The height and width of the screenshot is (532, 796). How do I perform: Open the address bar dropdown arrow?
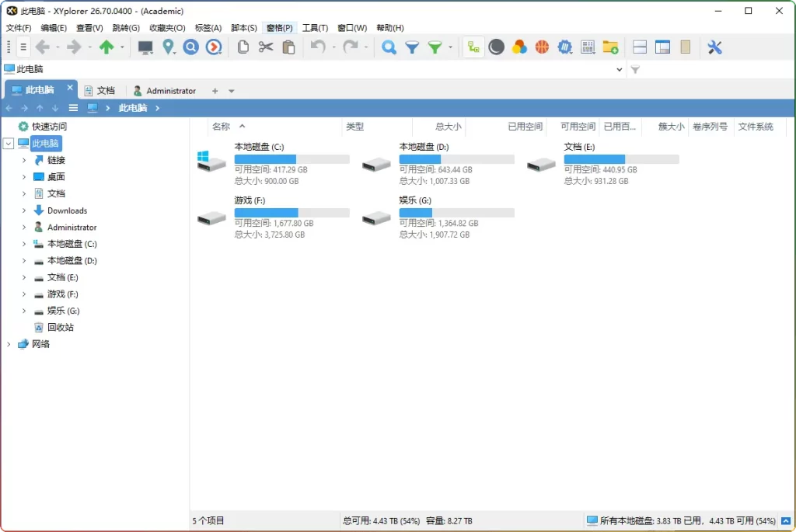coord(620,69)
